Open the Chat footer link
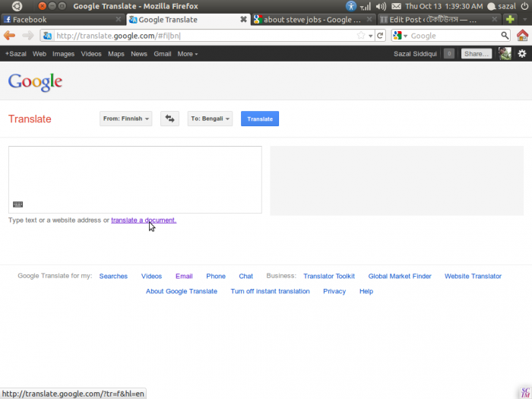 coord(245,276)
